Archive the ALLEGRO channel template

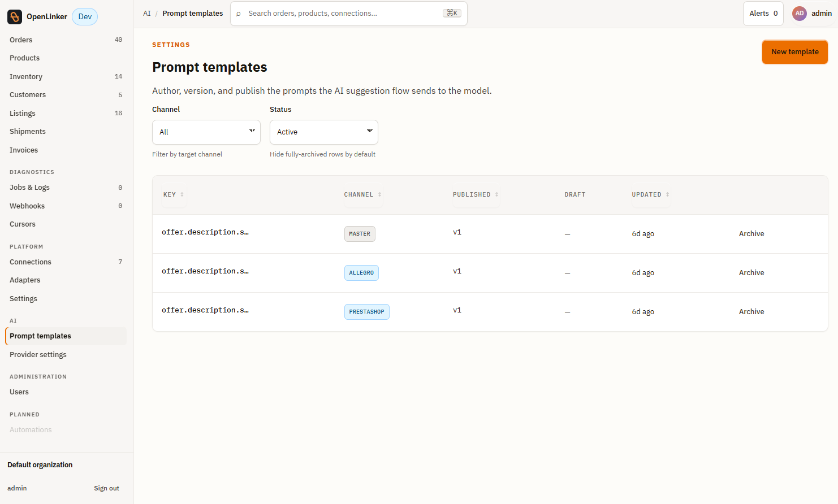click(x=751, y=273)
